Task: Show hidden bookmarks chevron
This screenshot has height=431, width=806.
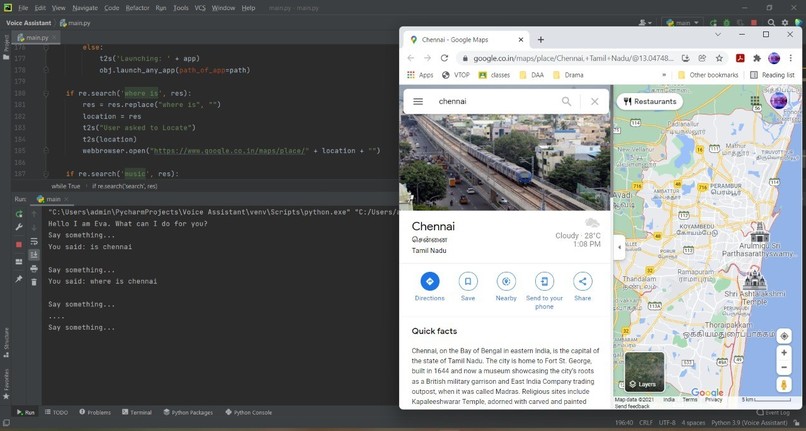Action: point(664,75)
